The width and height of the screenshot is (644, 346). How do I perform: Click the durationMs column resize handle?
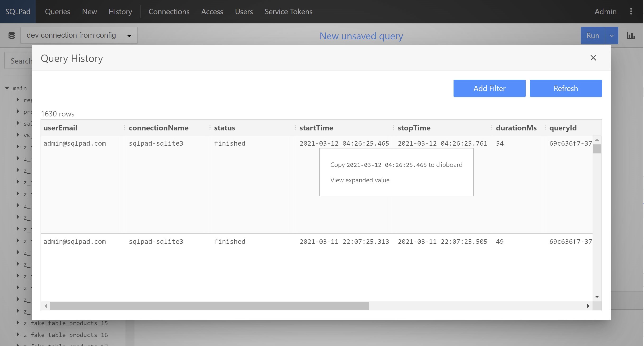click(x=545, y=128)
